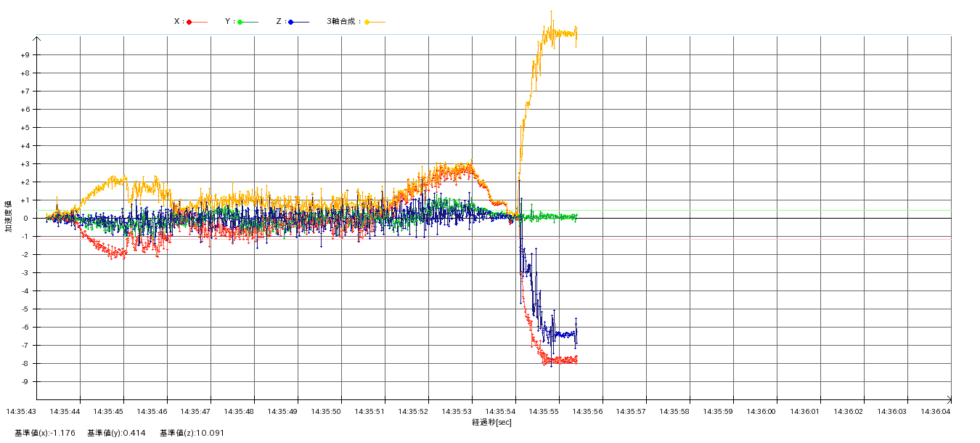Click the 14:36:00 time axis label
This screenshot has width=980, height=443.
(761, 412)
